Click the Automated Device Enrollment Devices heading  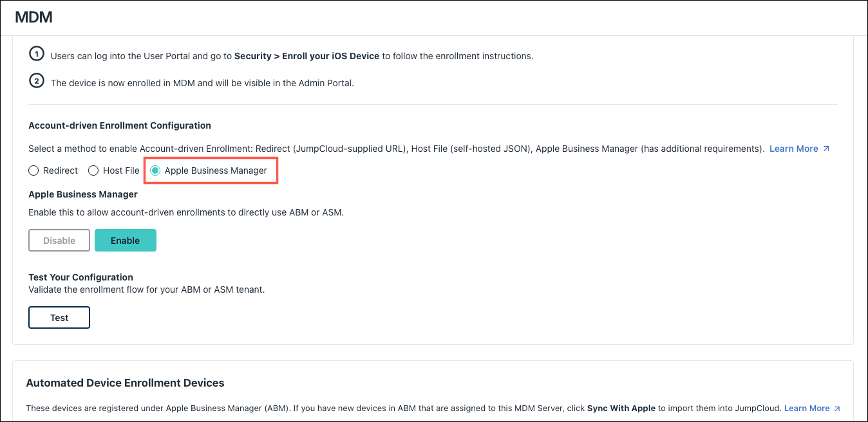click(x=125, y=383)
